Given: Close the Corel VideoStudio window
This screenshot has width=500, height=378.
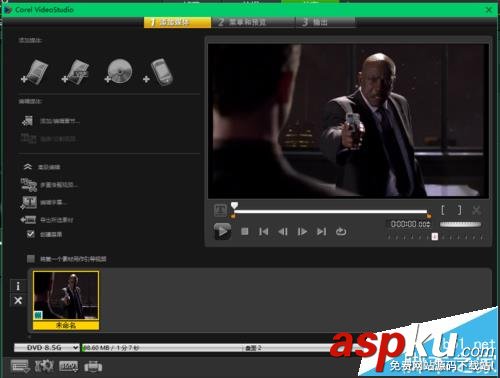Looking at the screenshot, I should (x=489, y=10).
